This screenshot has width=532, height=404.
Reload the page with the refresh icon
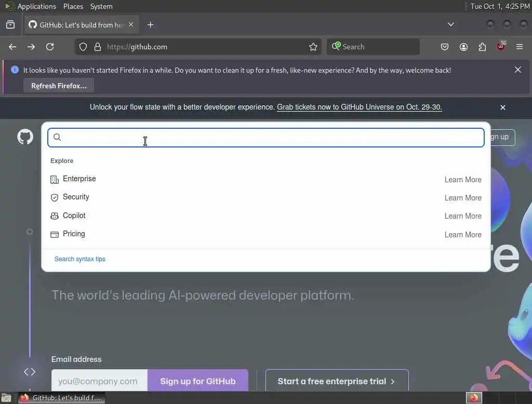(50, 47)
